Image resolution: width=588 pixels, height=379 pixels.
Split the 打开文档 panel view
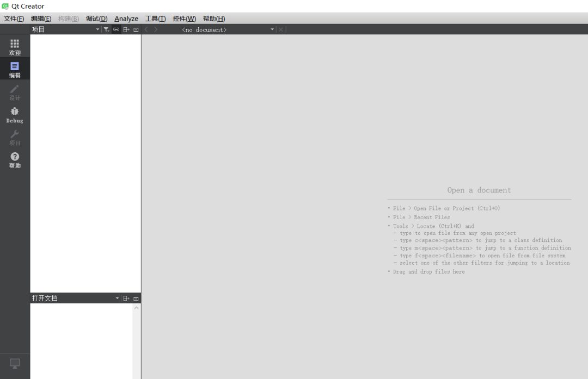[126, 298]
